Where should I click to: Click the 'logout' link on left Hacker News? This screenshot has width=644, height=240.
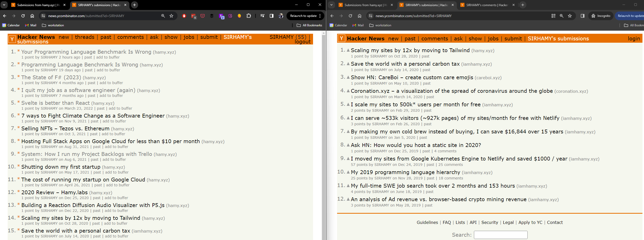(x=303, y=42)
